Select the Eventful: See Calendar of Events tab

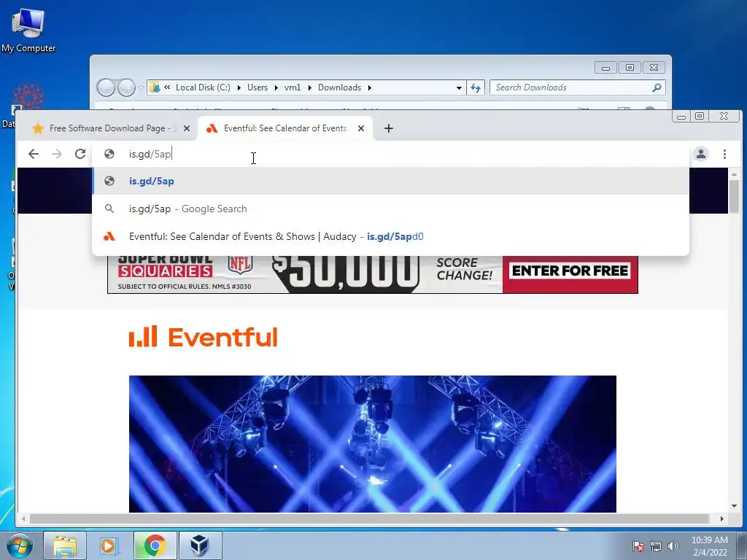click(x=285, y=128)
